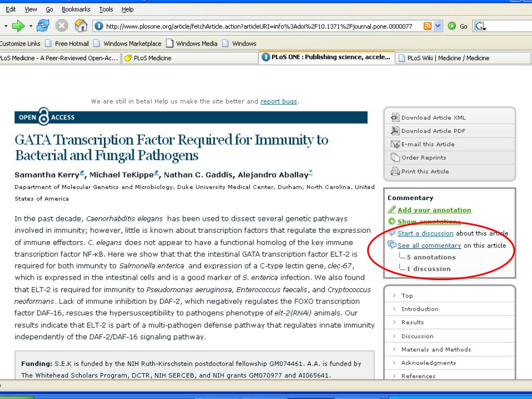Screen dimensions: 532x399
Task: Click the 5 annotations entry
Action: coord(431,257)
